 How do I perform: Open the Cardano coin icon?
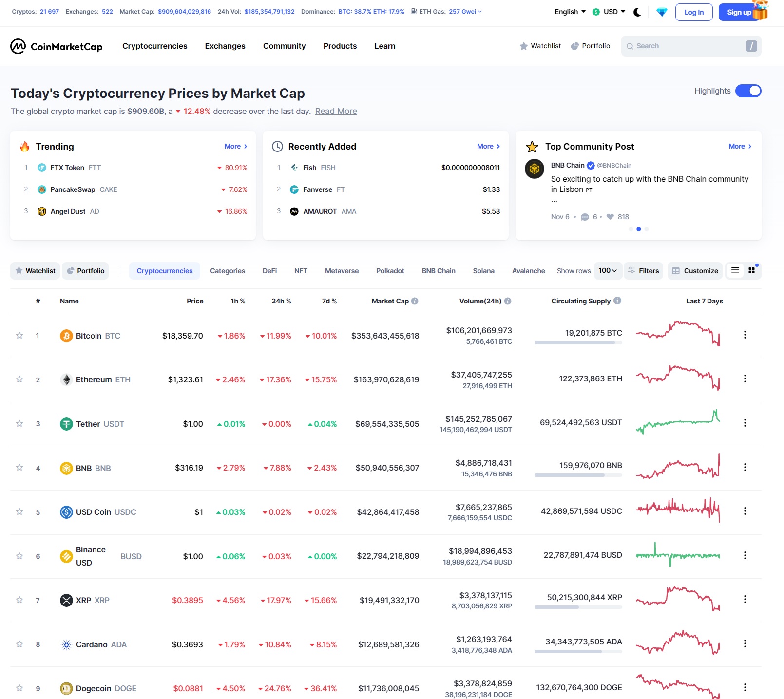66,644
